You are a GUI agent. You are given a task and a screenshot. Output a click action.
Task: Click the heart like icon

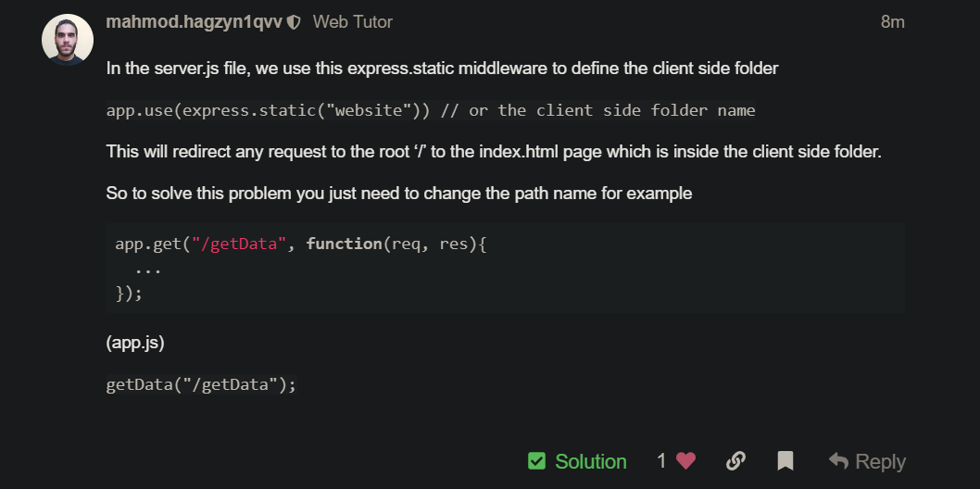(685, 461)
